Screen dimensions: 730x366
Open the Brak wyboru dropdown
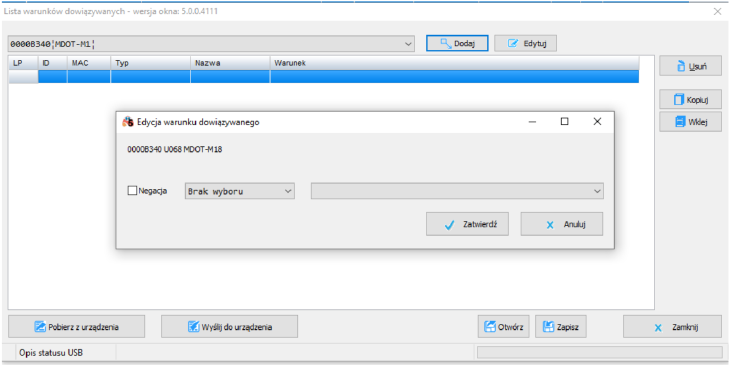[x=240, y=191]
